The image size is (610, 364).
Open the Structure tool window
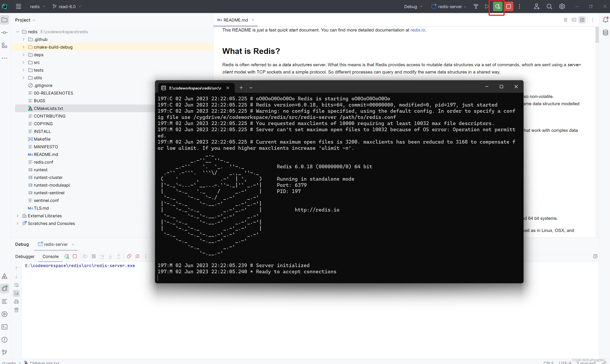pos(5,45)
